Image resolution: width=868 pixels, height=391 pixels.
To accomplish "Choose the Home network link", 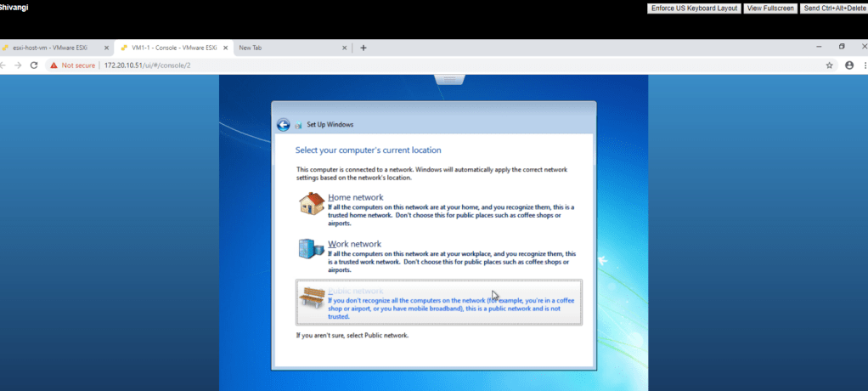I will point(355,197).
